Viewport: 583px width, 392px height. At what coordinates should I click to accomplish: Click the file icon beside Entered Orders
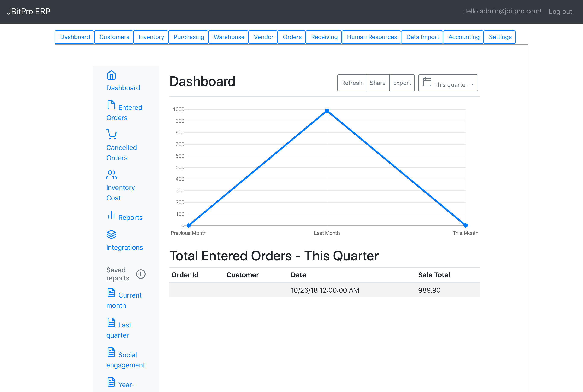pos(111,105)
